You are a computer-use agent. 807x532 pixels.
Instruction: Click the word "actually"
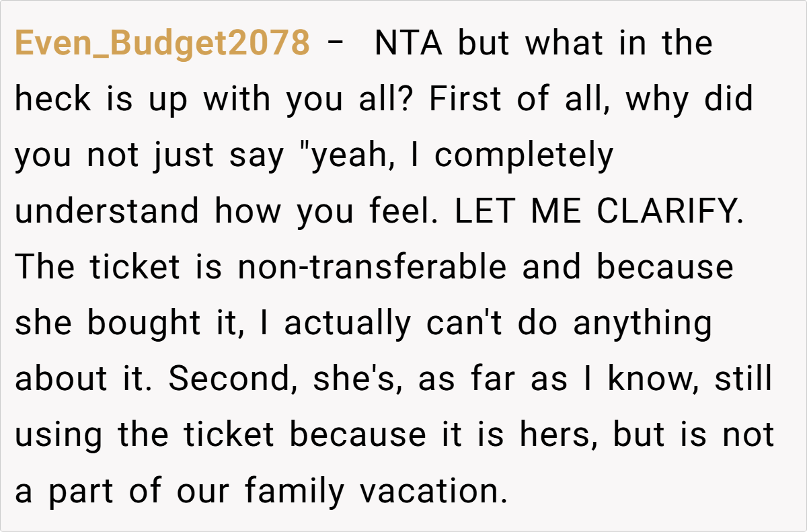pos(346,324)
